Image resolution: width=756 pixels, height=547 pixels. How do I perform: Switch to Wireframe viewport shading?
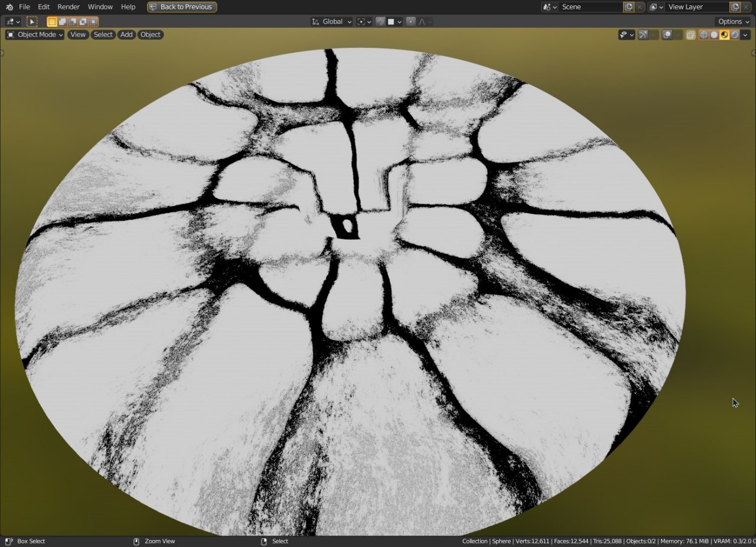703,35
